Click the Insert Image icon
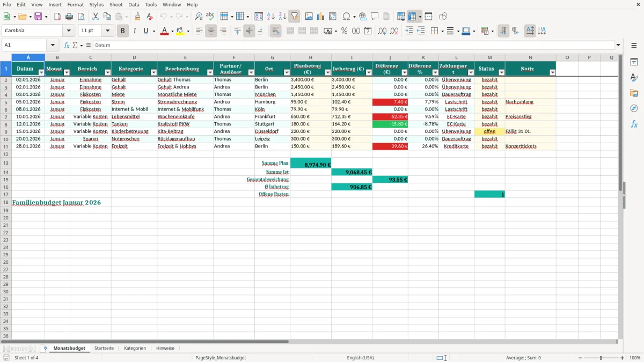This screenshot has height=362, width=644. pyautogui.click(x=309, y=17)
